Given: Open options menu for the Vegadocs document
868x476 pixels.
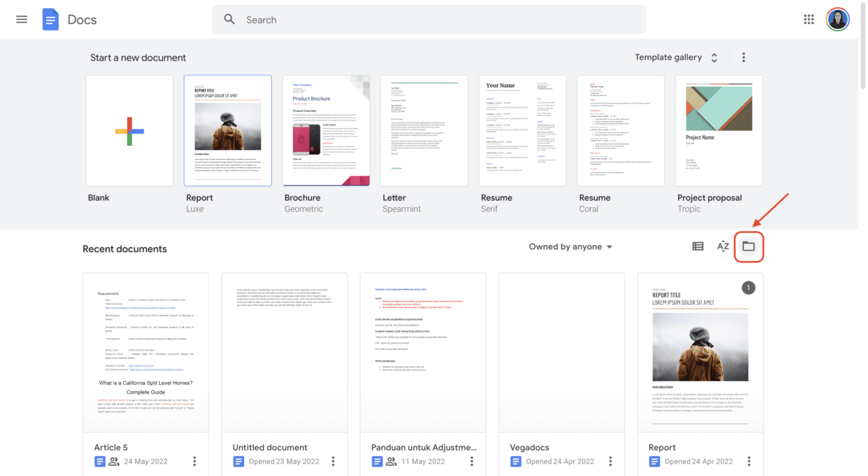Looking at the screenshot, I should coord(610,461).
